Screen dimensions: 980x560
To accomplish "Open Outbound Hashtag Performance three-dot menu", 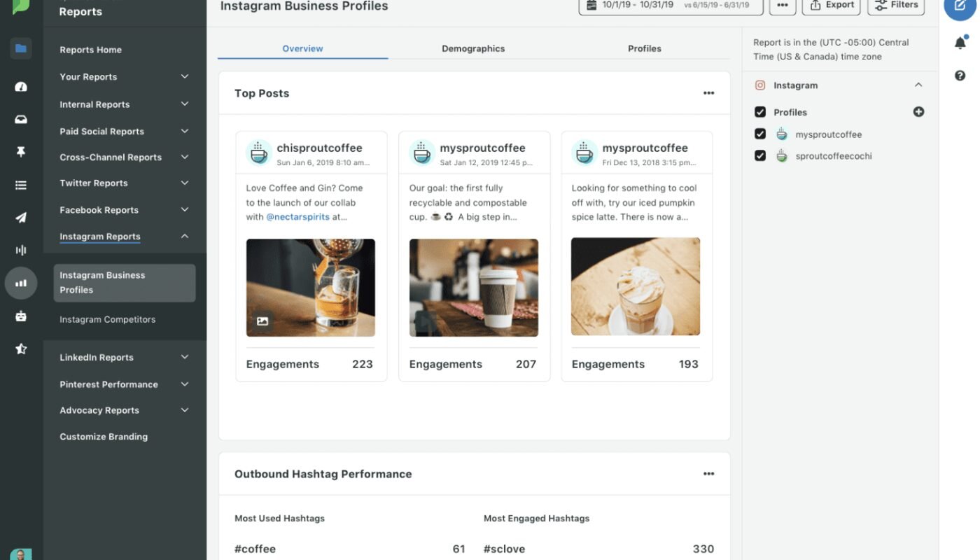I will (x=708, y=474).
